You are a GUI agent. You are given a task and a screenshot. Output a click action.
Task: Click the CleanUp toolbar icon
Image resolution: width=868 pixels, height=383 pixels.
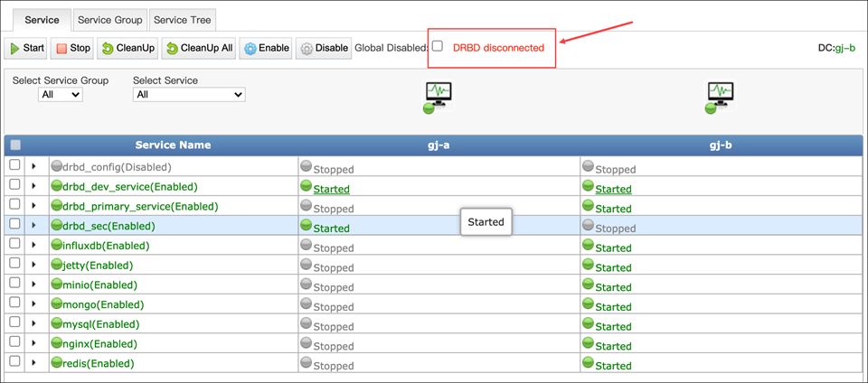107,48
